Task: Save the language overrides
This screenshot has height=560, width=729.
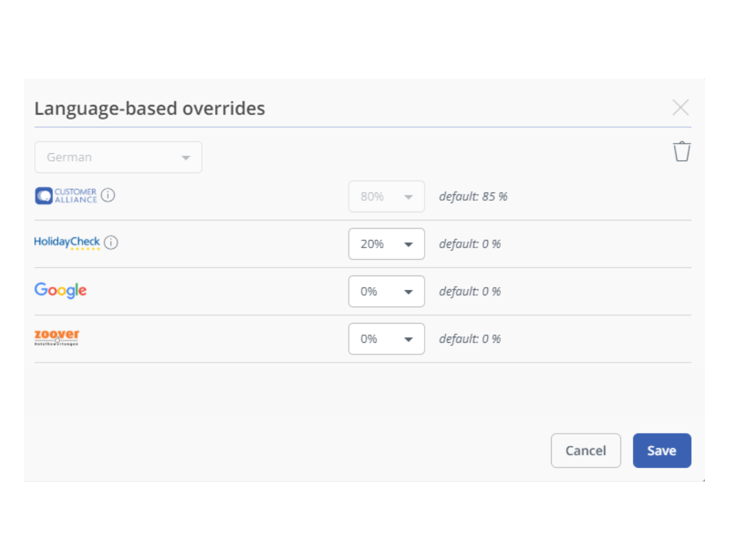Action: (662, 451)
